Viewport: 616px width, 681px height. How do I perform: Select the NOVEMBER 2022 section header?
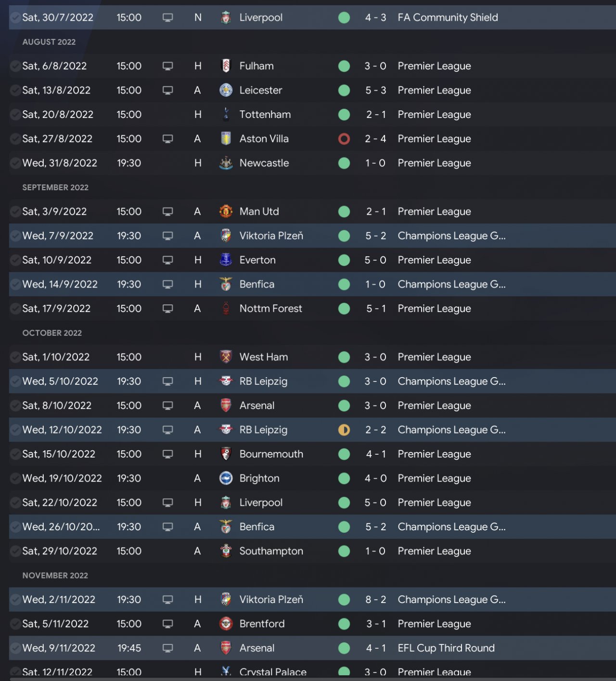(55, 576)
